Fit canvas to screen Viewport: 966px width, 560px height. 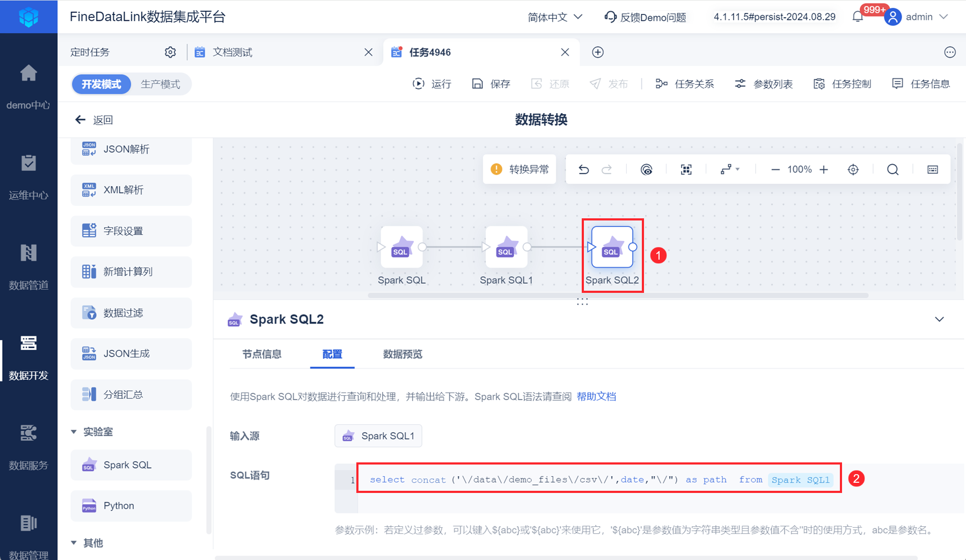coord(686,170)
